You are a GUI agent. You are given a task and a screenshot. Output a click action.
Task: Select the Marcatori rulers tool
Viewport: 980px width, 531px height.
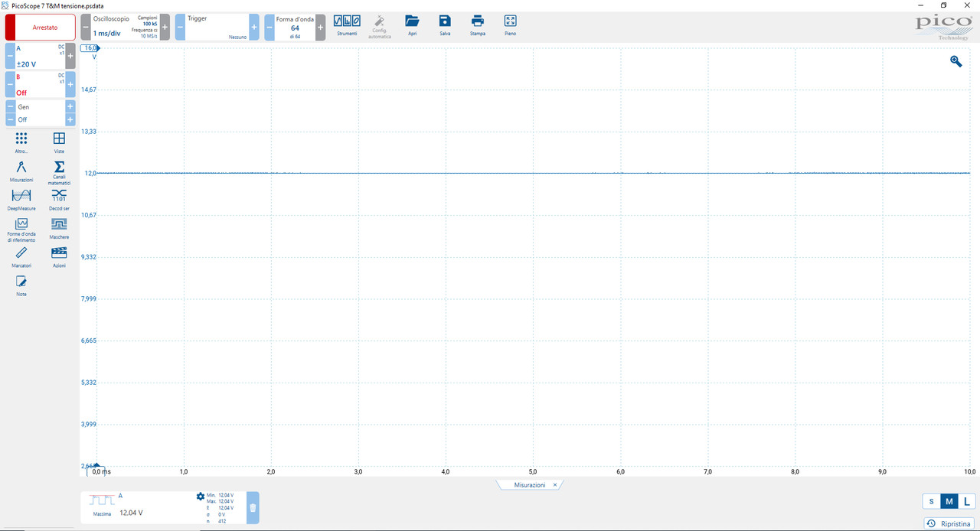(x=21, y=257)
